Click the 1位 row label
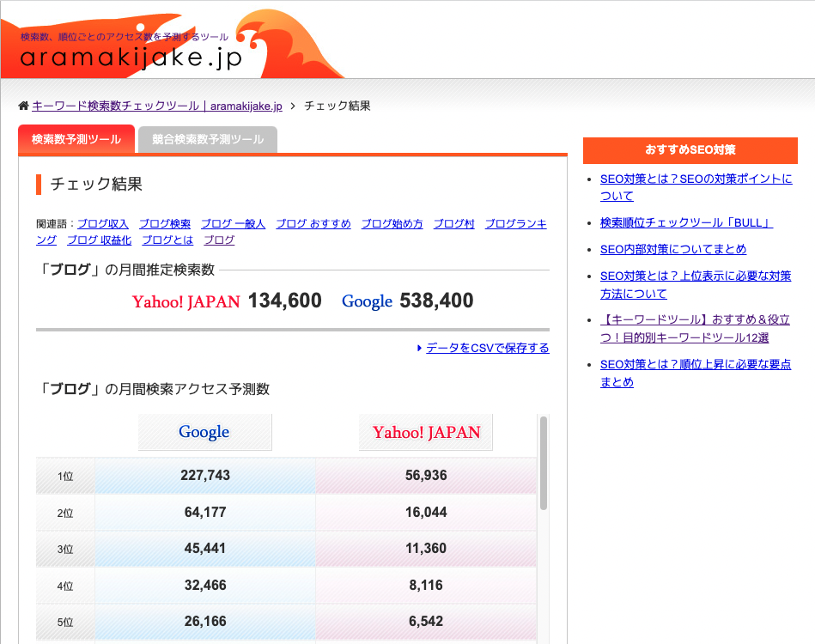Image resolution: width=815 pixels, height=644 pixels. (x=65, y=476)
